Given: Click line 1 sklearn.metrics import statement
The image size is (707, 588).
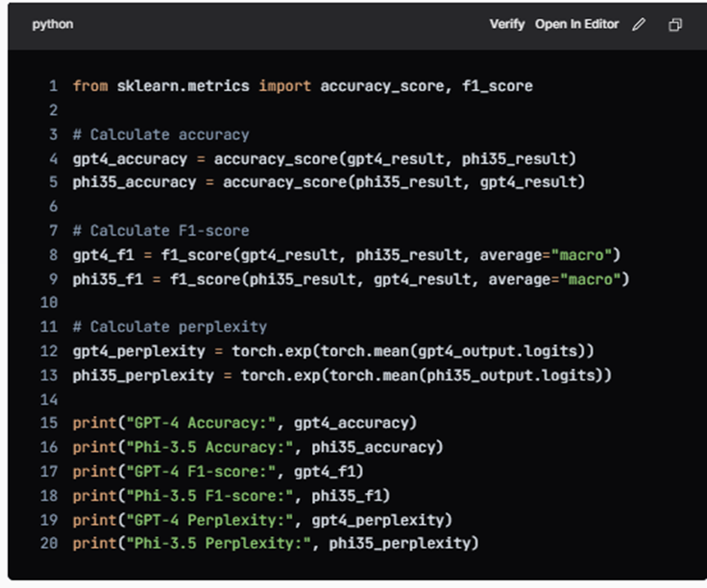Looking at the screenshot, I should (x=303, y=86).
